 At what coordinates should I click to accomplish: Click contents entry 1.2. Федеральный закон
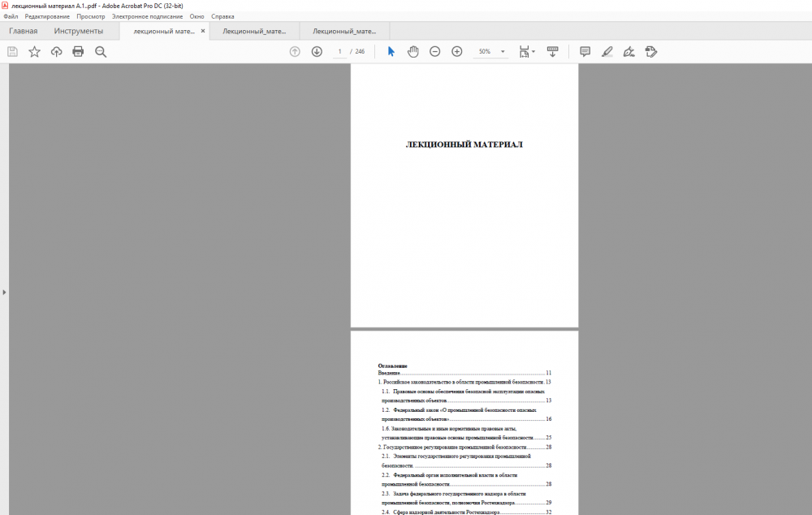466,414
